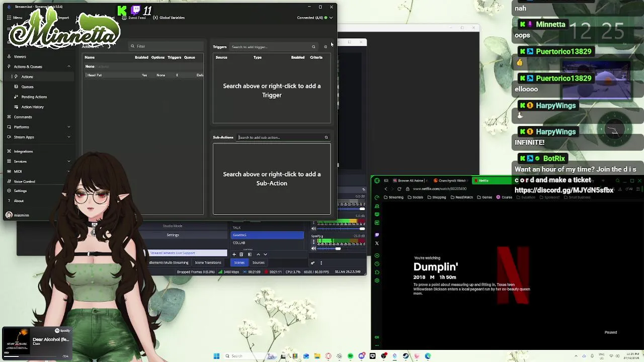Click the trigger search magnifier icon
This screenshot has width=644, height=362.
tap(313, 47)
